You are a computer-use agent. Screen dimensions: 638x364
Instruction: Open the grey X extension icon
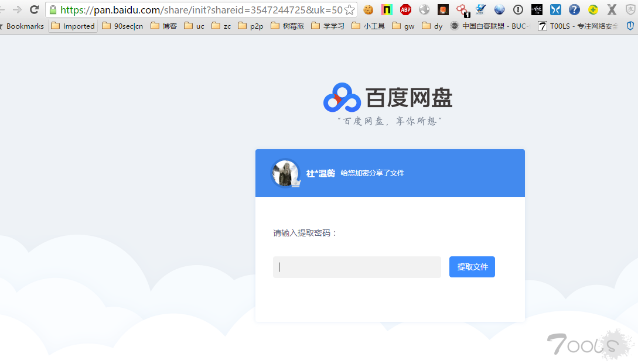612,10
